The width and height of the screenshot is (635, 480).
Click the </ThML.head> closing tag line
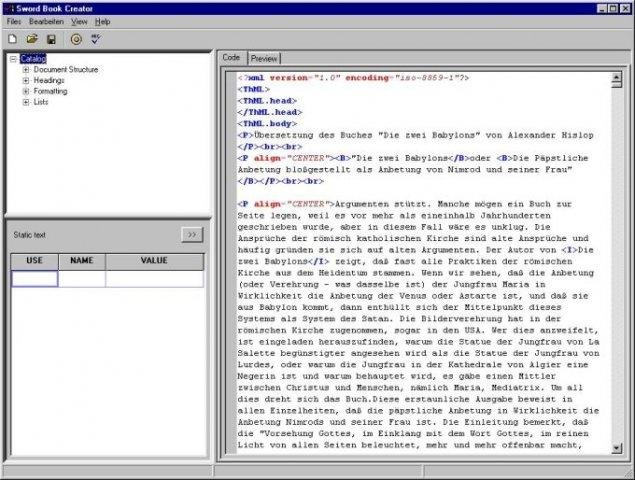point(270,112)
